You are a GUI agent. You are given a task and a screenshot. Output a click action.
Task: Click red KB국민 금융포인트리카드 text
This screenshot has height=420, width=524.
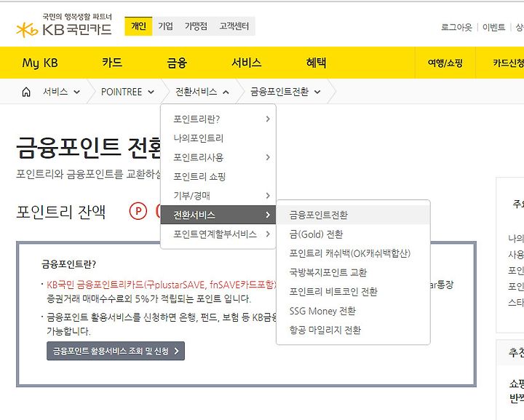[162, 285]
